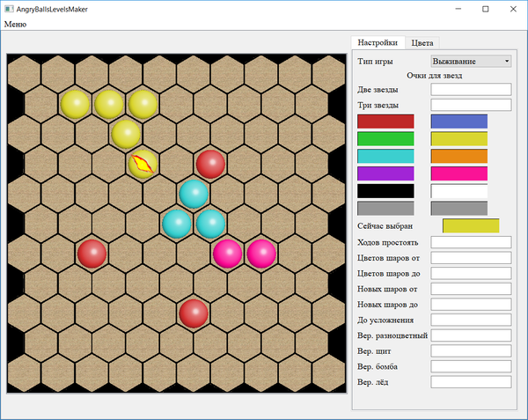Select the topmost cyan ball
The height and width of the screenshot is (420, 528).
(x=194, y=193)
